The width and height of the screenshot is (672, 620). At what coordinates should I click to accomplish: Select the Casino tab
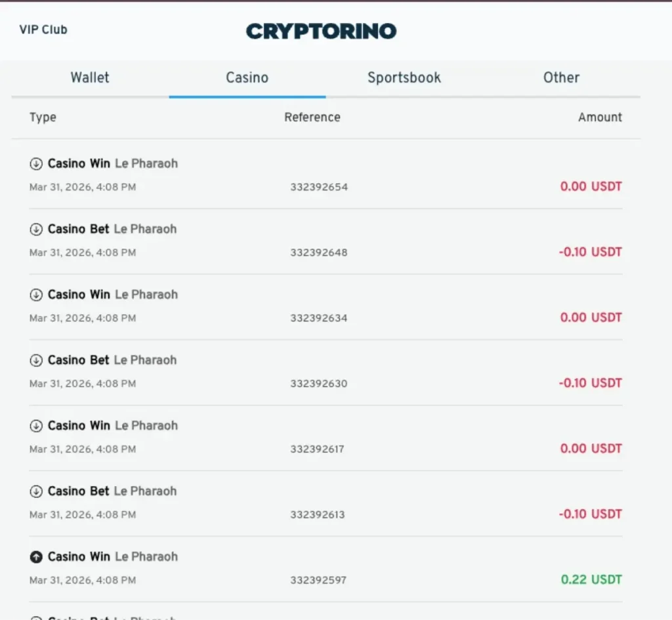[247, 77]
